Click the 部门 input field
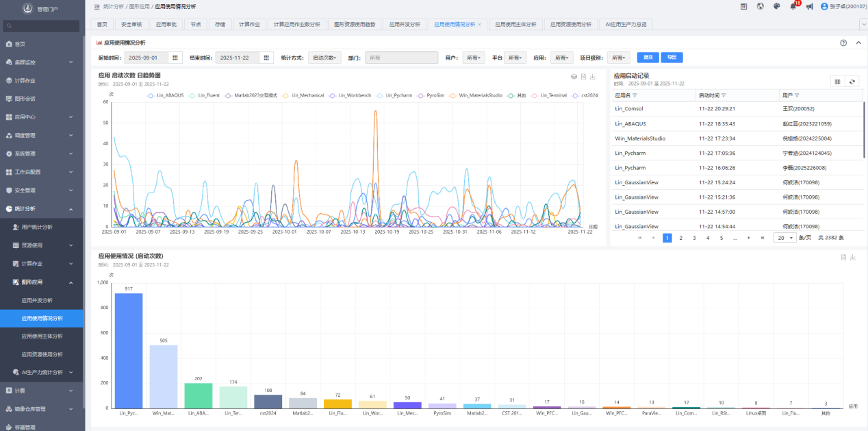Viewport: 868px width, 431px height. click(401, 58)
